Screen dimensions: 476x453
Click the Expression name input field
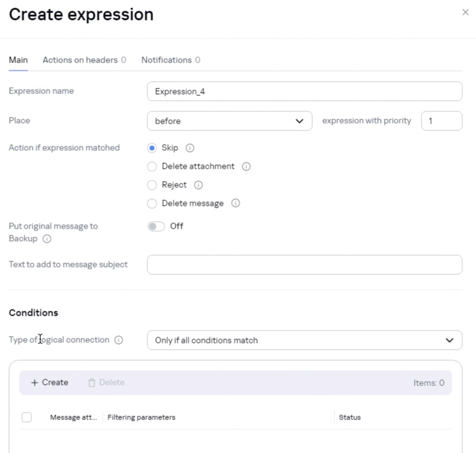click(304, 92)
